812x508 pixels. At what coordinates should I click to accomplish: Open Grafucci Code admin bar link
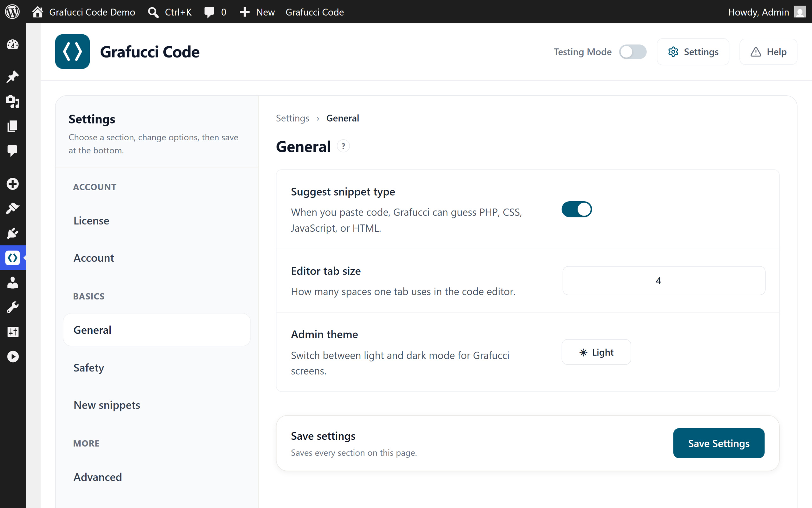coord(315,12)
